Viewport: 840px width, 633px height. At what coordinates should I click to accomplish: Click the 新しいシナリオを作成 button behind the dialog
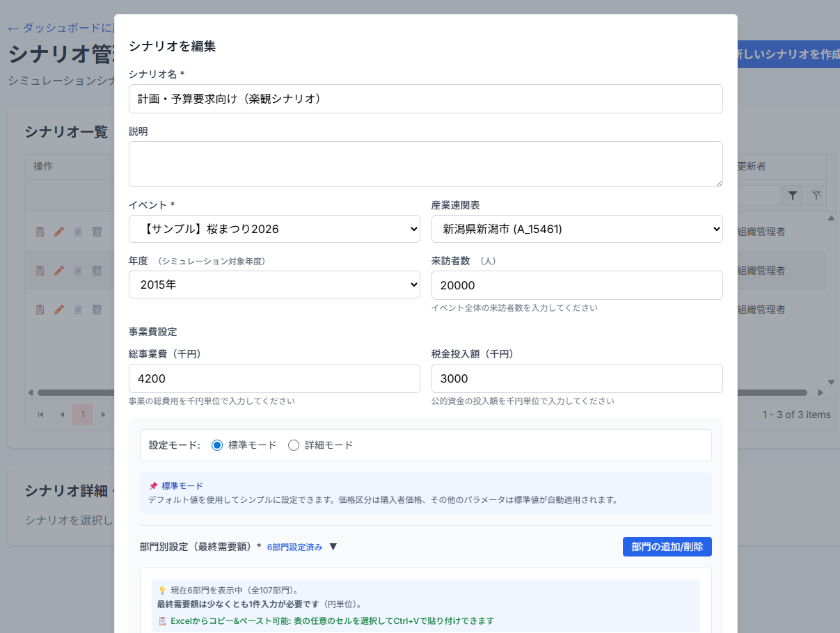(x=788, y=54)
